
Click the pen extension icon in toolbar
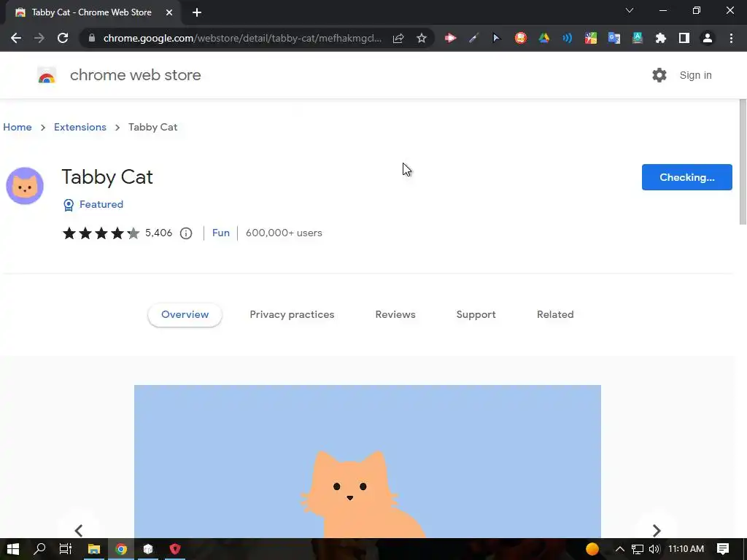click(473, 38)
